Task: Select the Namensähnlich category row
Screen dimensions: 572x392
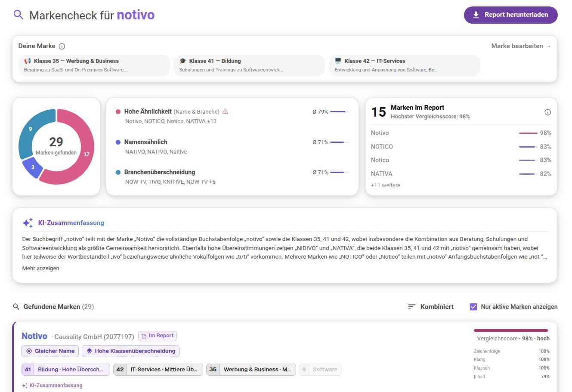Action: click(x=232, y=147)
